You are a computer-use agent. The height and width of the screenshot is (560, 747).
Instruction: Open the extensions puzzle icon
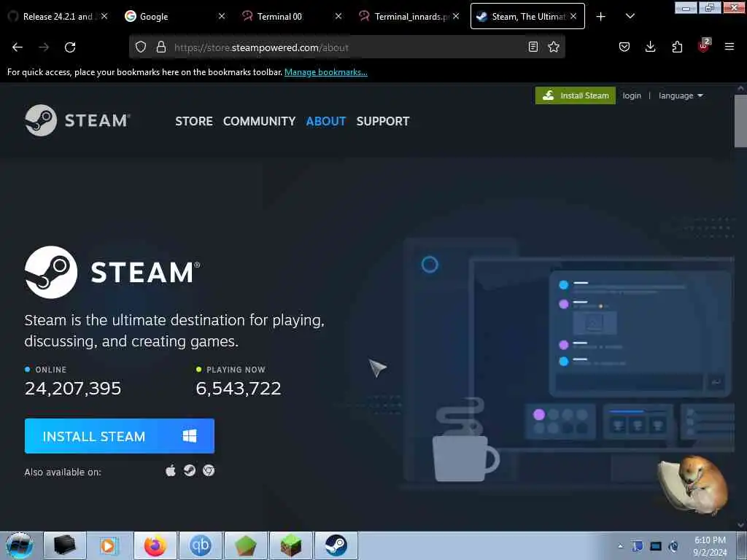tap(677, 47)
